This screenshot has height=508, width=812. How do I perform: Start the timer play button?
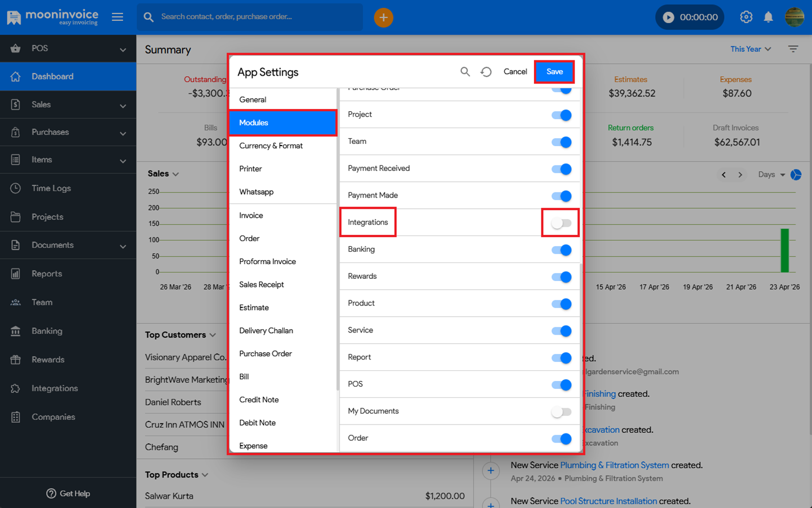click(x=668, y=17)
